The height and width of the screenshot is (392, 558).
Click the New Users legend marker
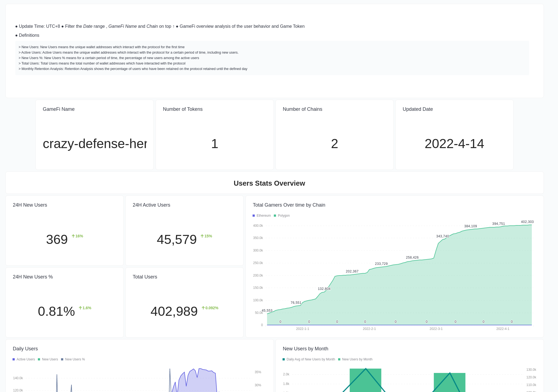[x=39, y=359]
